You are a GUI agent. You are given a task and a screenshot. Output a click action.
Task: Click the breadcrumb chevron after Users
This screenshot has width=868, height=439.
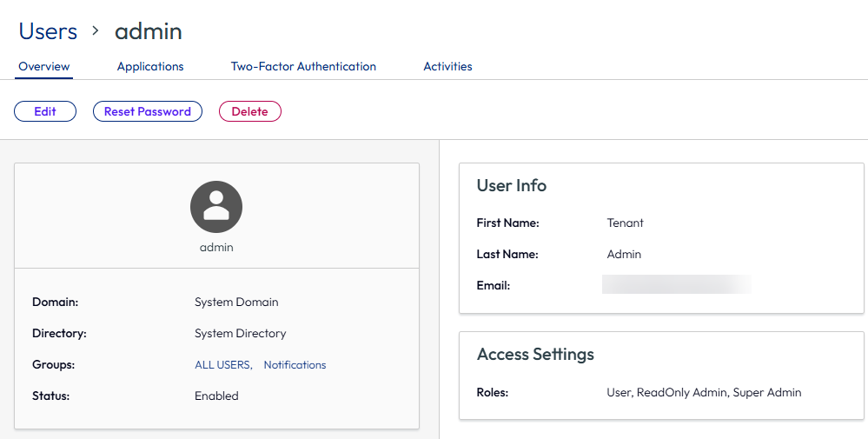[x=96, y=31]
